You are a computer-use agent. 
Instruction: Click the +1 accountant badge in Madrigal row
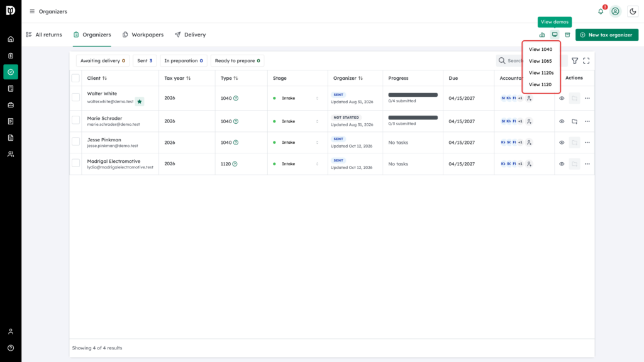[520, 164]
